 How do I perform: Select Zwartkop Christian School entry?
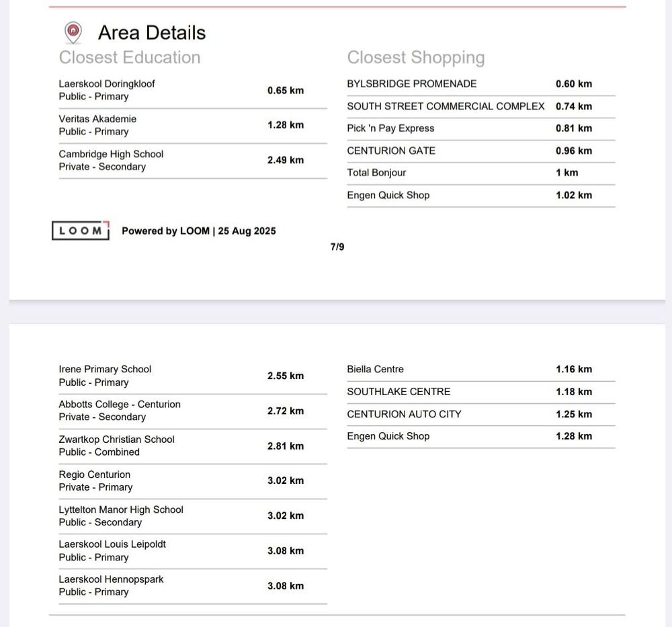pyautogui.click(x=116, y=446)
